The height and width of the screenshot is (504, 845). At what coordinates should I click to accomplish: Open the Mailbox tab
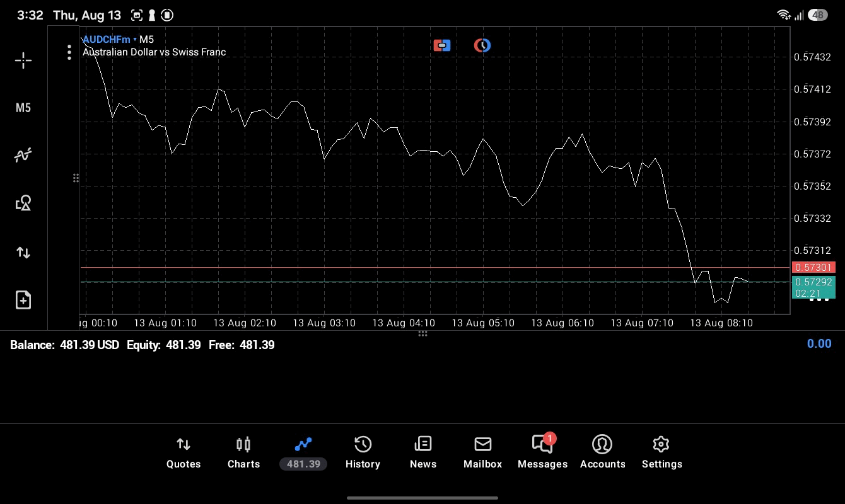pos(483,453)
